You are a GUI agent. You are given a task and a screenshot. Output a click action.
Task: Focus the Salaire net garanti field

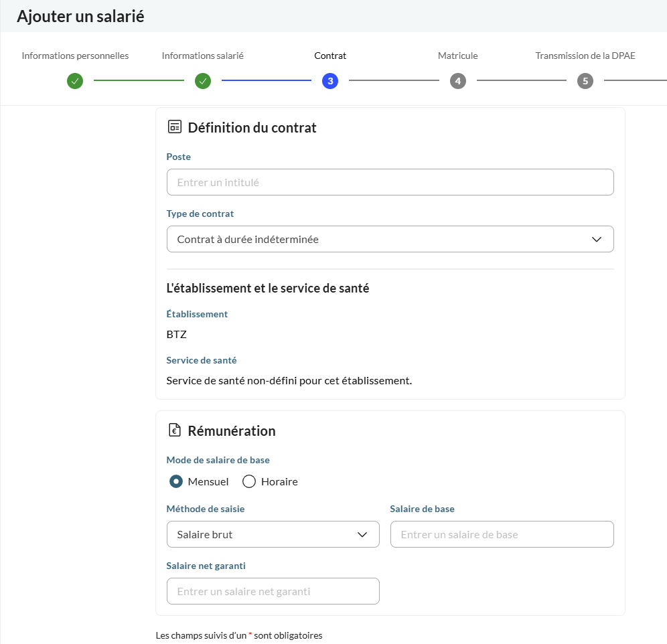(x=273, y=591)
